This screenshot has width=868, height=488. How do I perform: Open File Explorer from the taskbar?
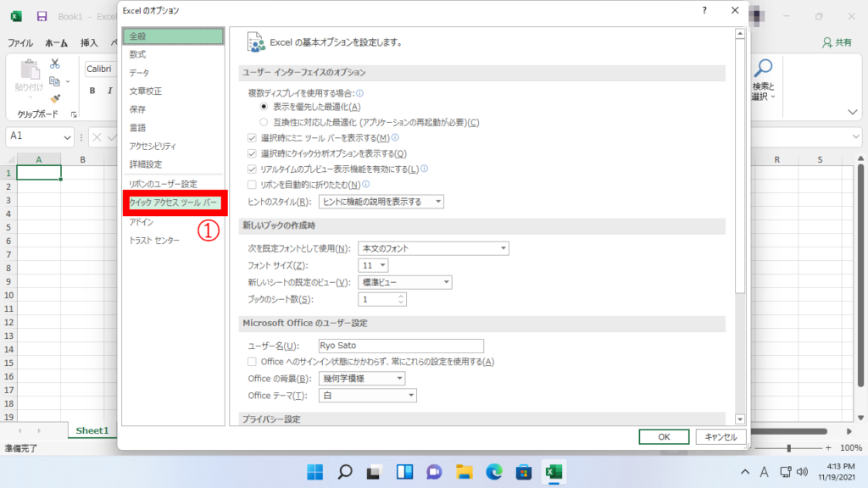point(464,472)
